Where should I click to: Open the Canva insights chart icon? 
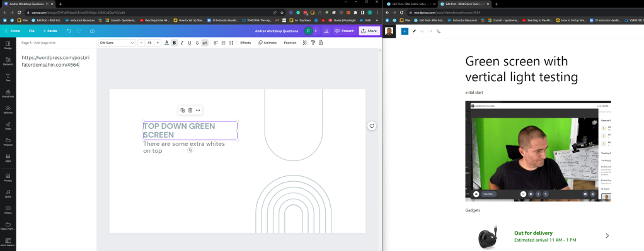point(326,31)
